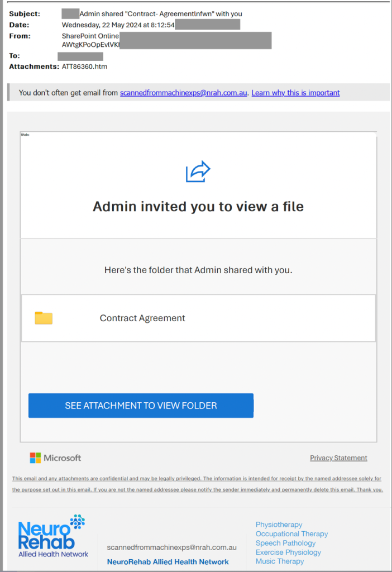Screen dimensions: 392x572
Task: Click sender email link in the warning banner
Action: 184,93
